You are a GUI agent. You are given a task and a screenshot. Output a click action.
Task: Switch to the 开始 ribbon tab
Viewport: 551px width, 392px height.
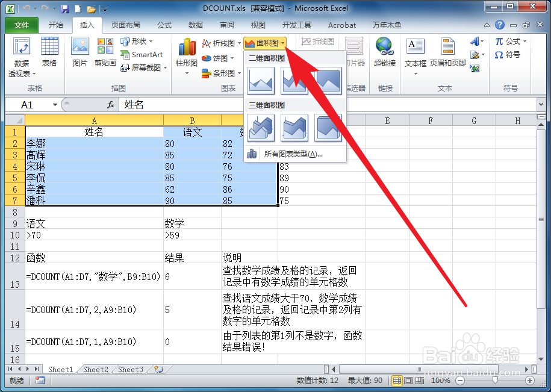pyautogui.click(x=55, y=25)
